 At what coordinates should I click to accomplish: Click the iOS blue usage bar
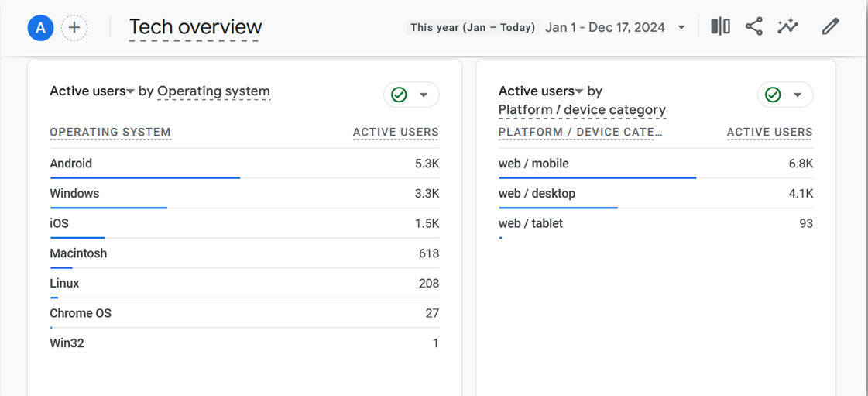tap(77, 238)
